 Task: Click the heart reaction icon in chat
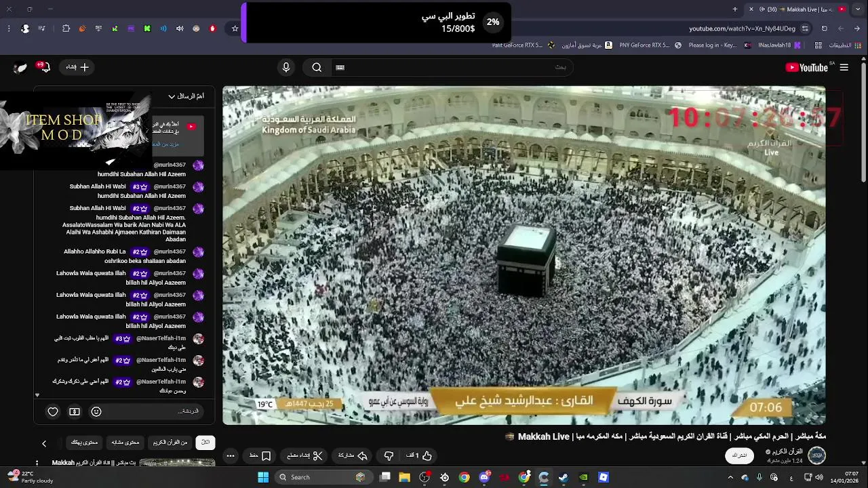[x=53, y=411]
